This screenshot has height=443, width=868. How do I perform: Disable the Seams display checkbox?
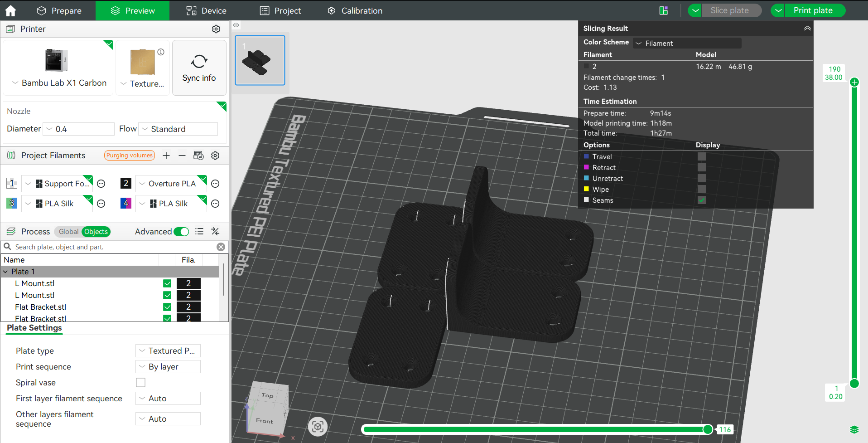701,200
